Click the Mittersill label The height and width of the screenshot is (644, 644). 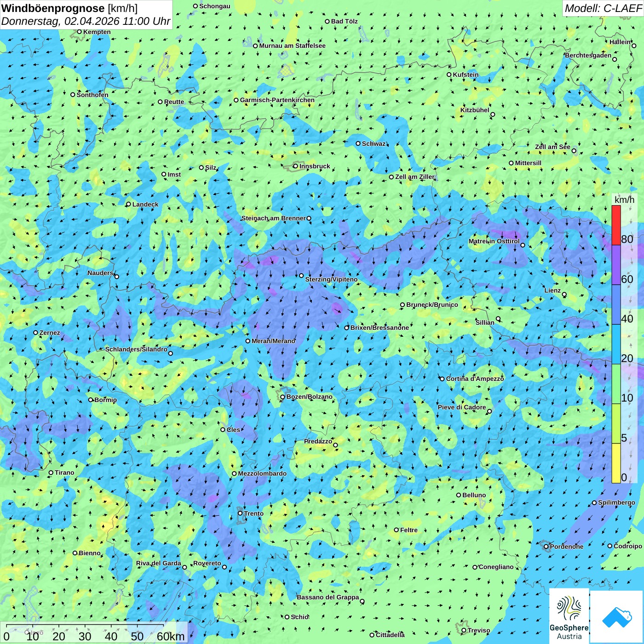coord(528,163)
